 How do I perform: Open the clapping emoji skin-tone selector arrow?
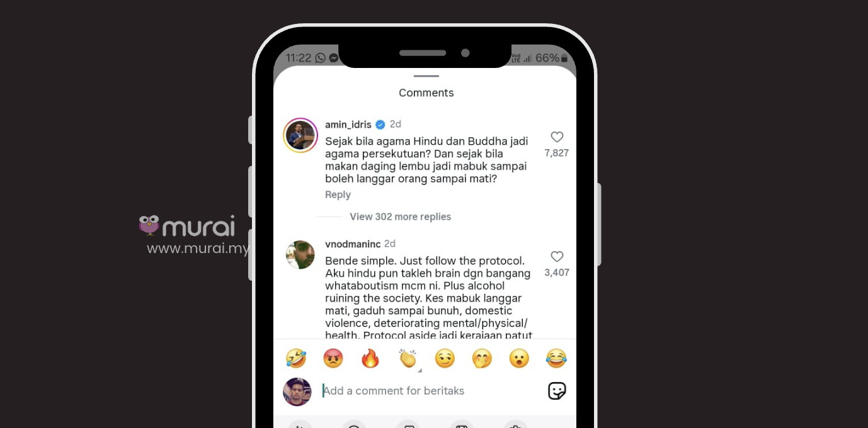(x=420, y=370)
